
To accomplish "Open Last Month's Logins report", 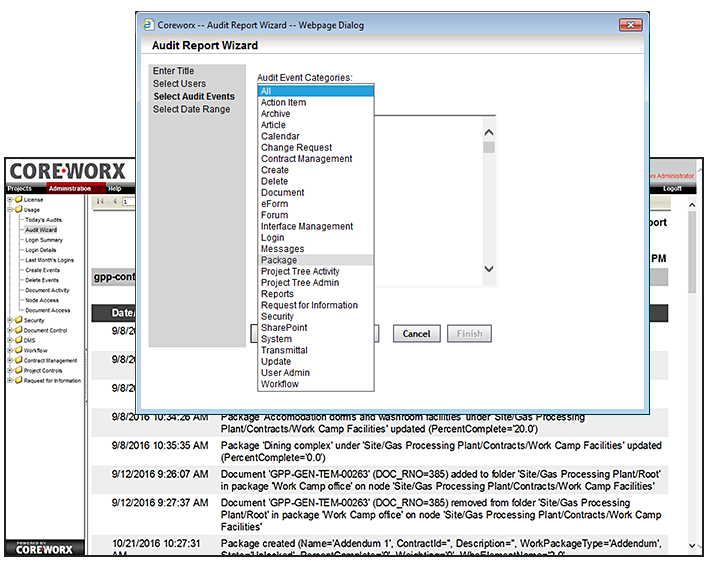I will pos(49,260).
